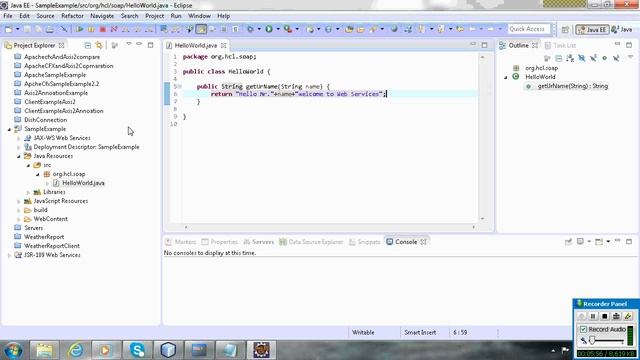Collapse the Java Resources node

pos(19,156)
